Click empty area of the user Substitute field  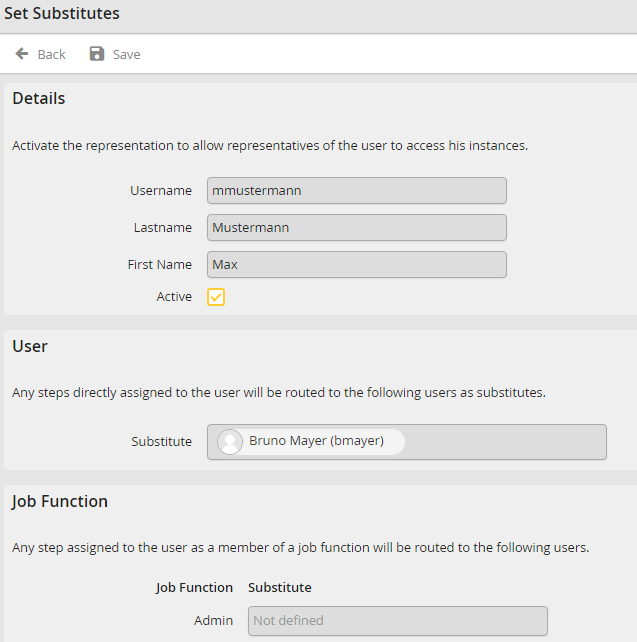(x=505, y=442)
